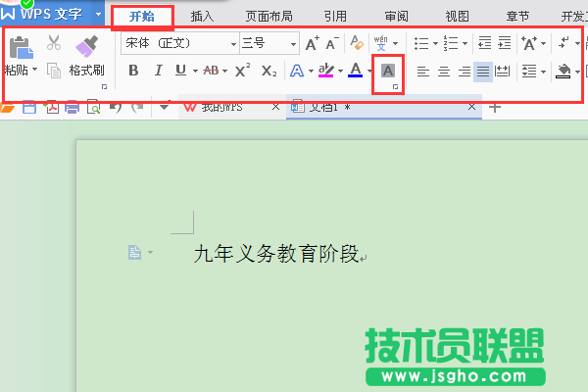Image resolution: width=588 pixels, height=392 pixels.
Task: Click the Print Preview icon
Action: tap(93, 107)
